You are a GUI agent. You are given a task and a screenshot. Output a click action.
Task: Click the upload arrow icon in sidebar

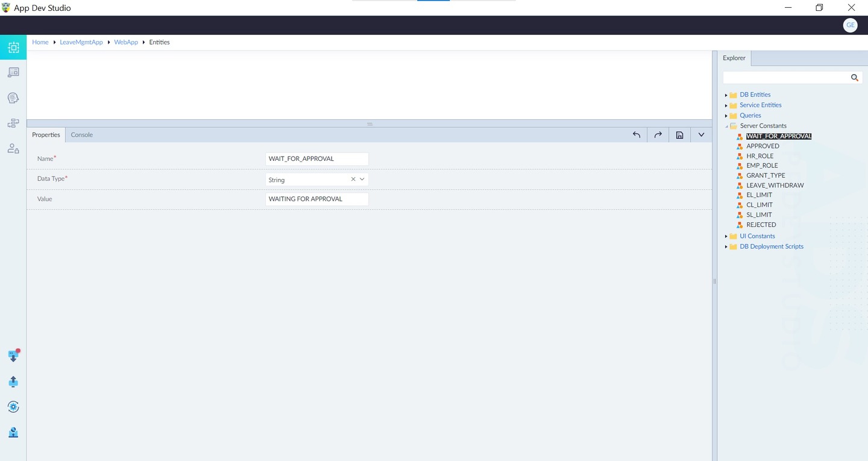pyautogui.click(x=13, y=381)
